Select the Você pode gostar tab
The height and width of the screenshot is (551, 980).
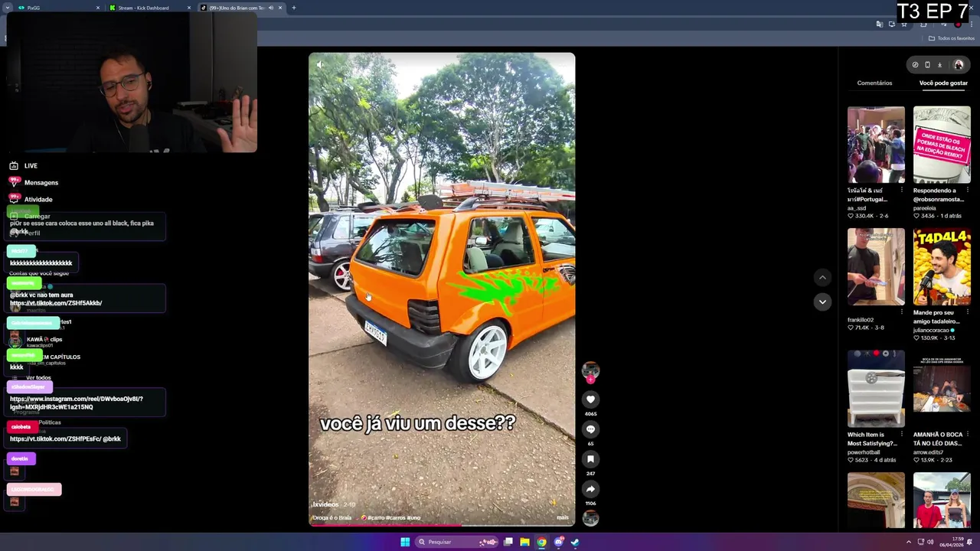pyautogui.click(x=943, y=83)
